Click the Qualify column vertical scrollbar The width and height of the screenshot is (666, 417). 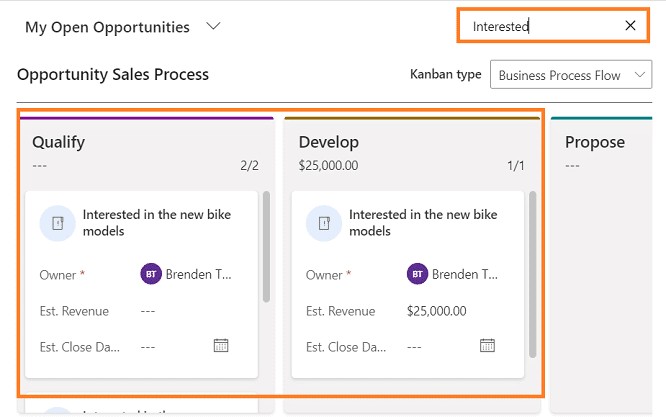[266, 247]
